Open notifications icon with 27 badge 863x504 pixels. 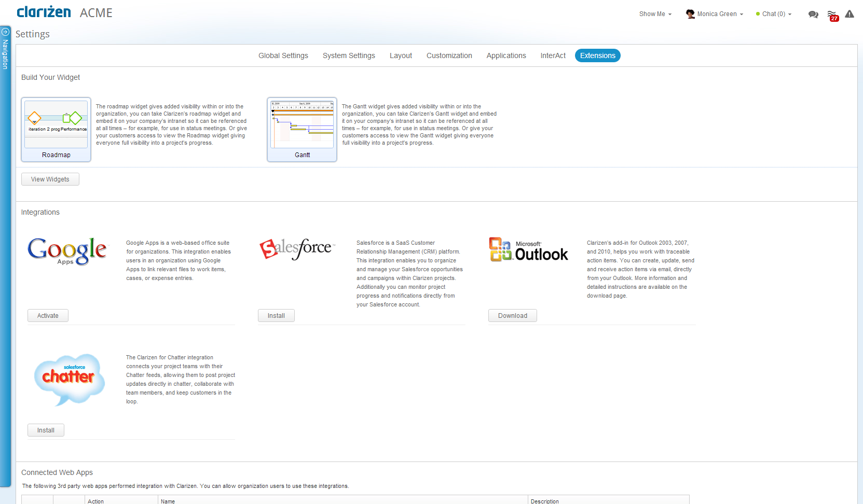[x=832, y=15]
